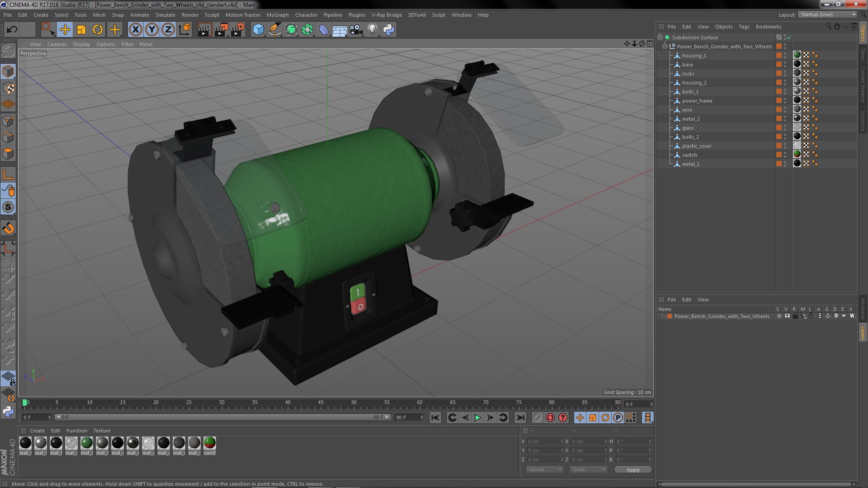The height and width of the screenshot is (488, 868).
Task: Click the Render View clapperboard icon
Action: tap(204, 30)
